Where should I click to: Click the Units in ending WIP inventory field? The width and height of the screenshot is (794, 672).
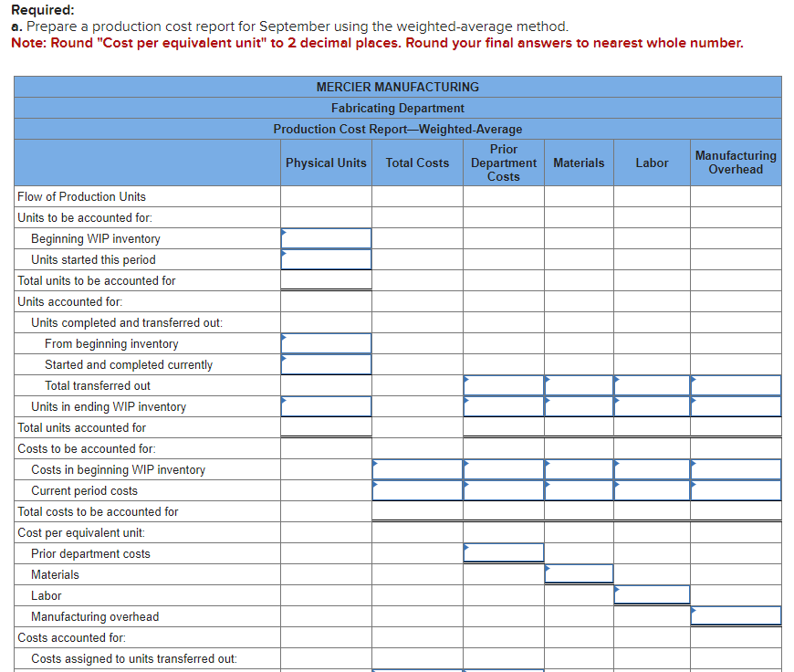pyautogui.click(x=326, y=406)
